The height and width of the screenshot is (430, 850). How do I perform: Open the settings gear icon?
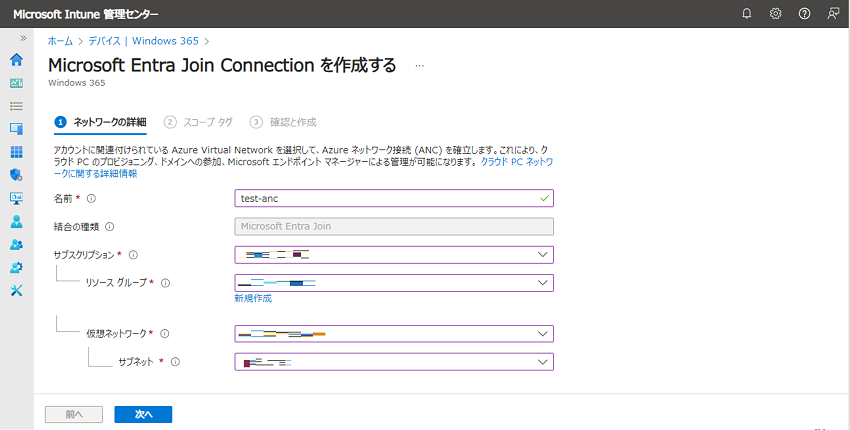pyautogui.click(x=776, y=14)
